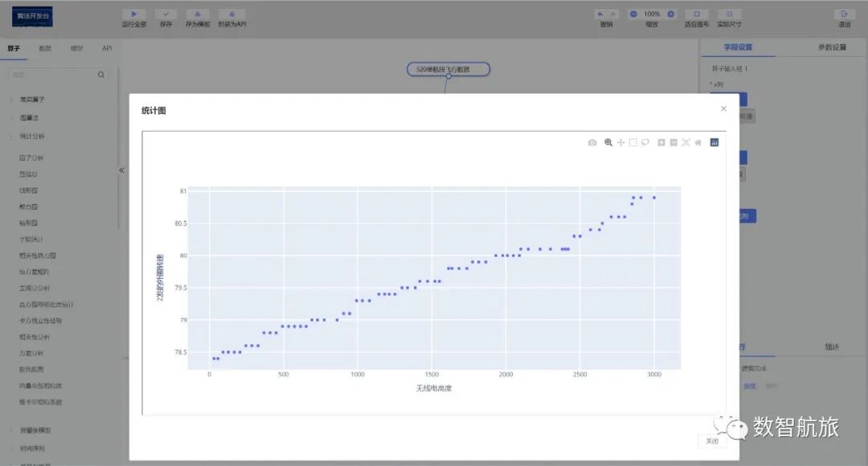Click the 算法开发台 logo
This screenshot has height=466, width=868.
pos(32,17)
